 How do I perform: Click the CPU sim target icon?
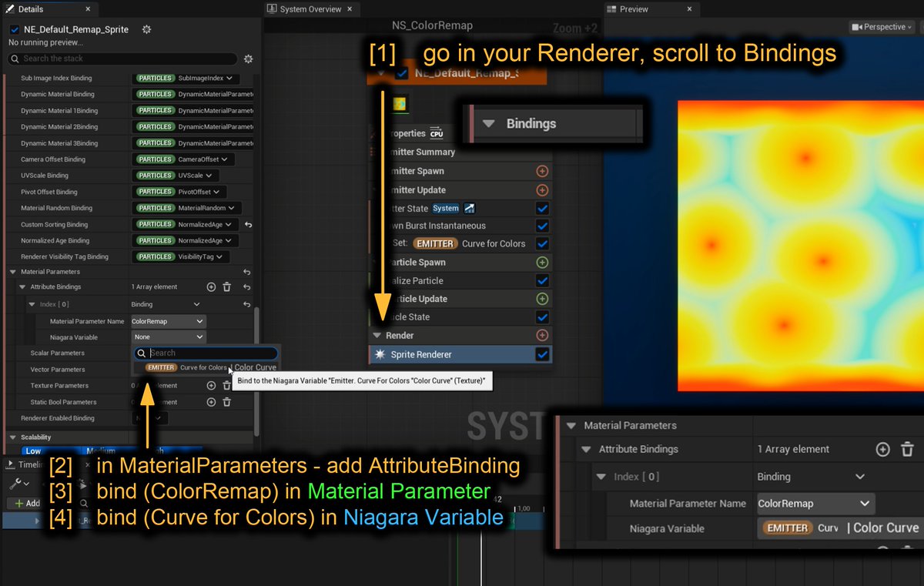[x=437, y=133]
